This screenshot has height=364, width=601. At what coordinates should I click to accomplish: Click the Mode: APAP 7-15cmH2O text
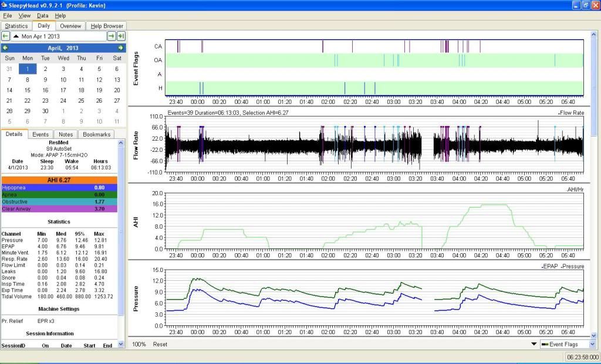tap(59, 155)
